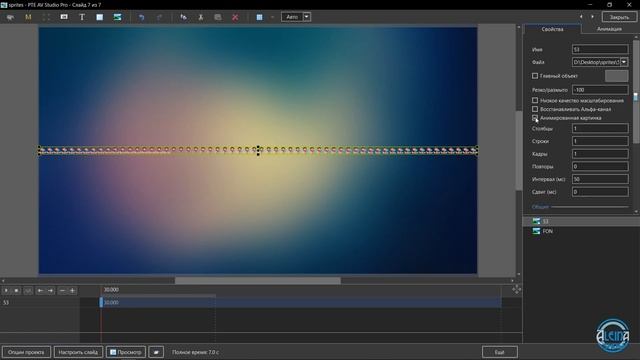Click the small button beside 'Просмотр'
The image size is (640, 360).
click(156, 352)
